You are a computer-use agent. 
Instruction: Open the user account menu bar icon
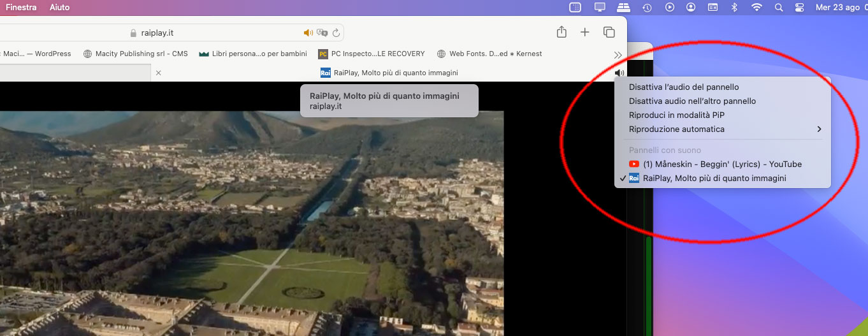coord(691,7)
